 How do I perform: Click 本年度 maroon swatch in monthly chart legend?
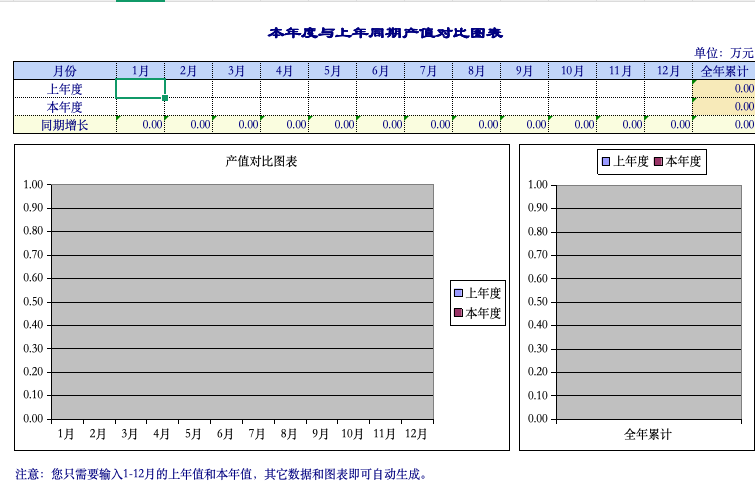click(458, 313)
